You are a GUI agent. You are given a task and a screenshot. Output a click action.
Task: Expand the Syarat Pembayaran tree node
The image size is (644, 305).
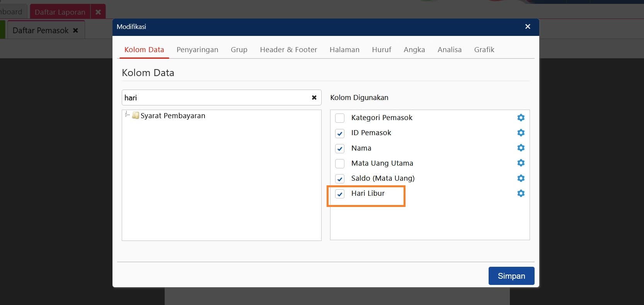point(127,115)
